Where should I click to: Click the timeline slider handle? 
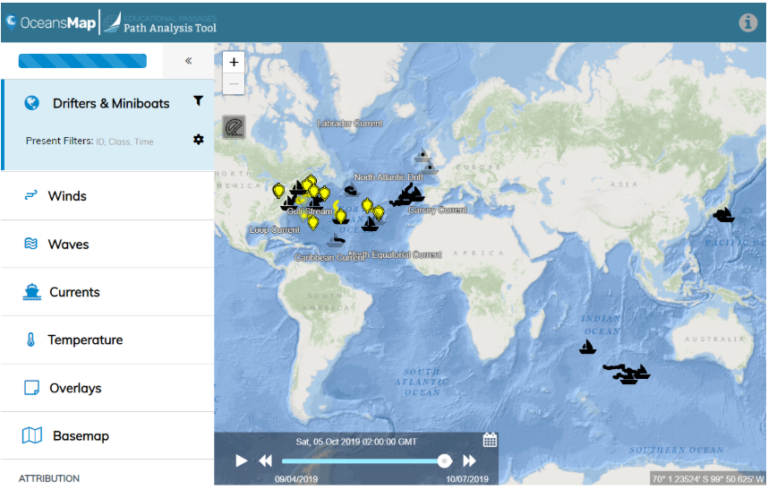[444, 461]
